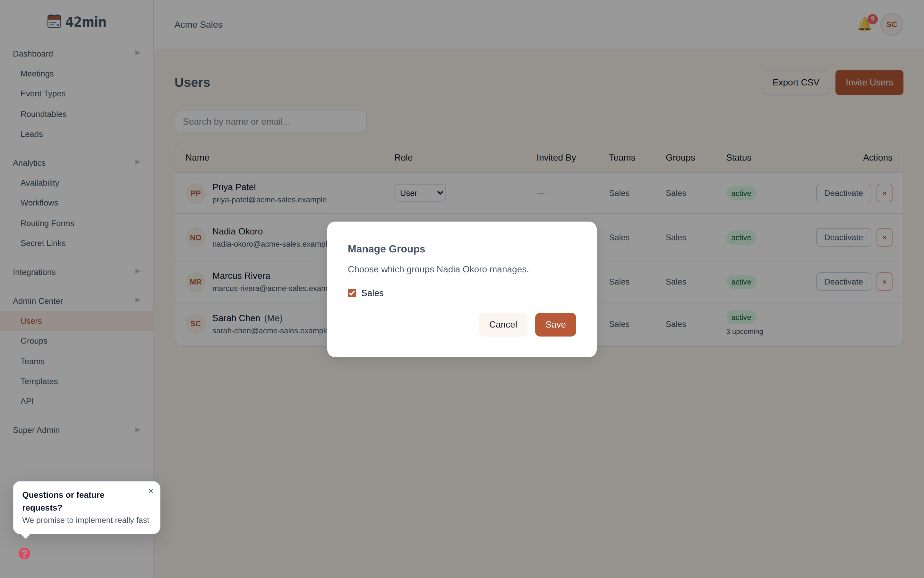Open Priya Patel's User role dropdown
The height and width of the screenshot is (578, 924).
click(x=420, y=193)
